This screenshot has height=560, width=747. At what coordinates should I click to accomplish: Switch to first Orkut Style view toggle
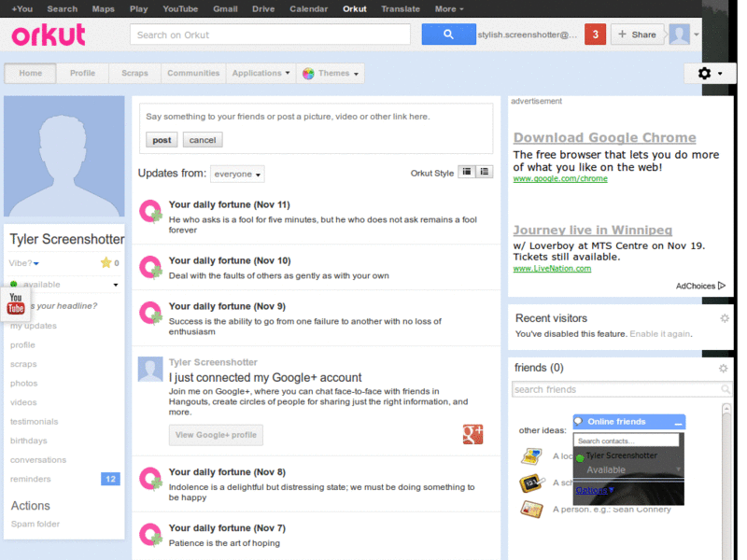(467, 172)
